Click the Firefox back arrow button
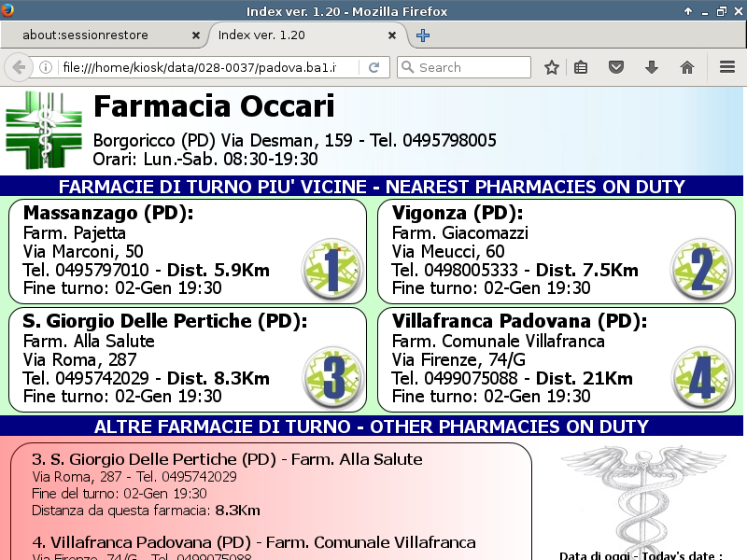The image size is (747, 560). click(18, 67)
